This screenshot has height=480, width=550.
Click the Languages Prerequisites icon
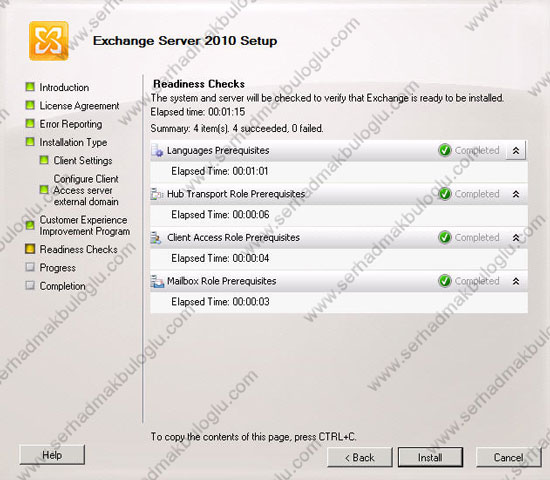click(x=157, y=151)
